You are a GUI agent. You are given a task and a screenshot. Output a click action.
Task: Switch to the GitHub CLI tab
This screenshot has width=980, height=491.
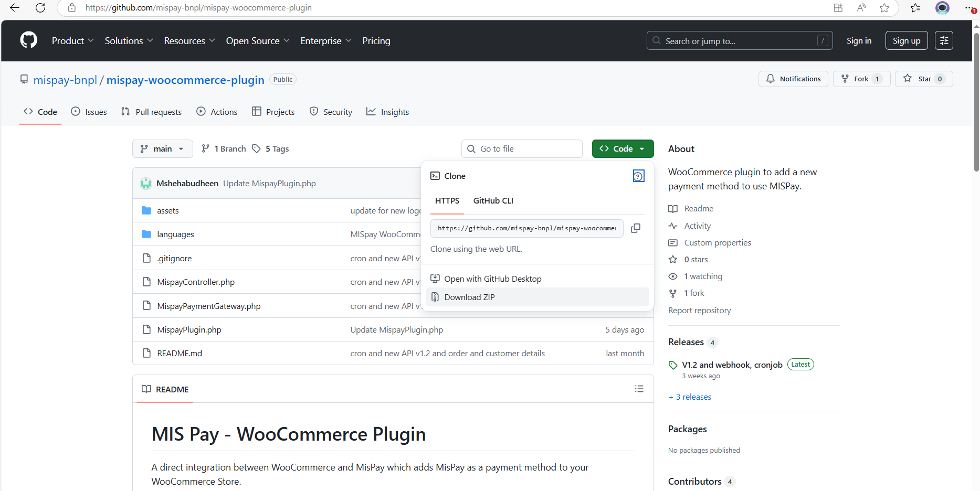click(x=493, y=200)
